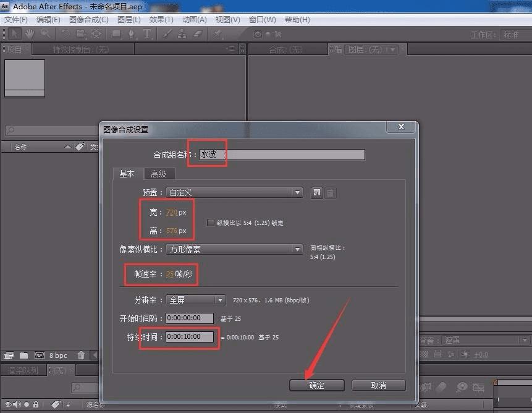Click the label tag column icon in timeline

pos(56,404)
